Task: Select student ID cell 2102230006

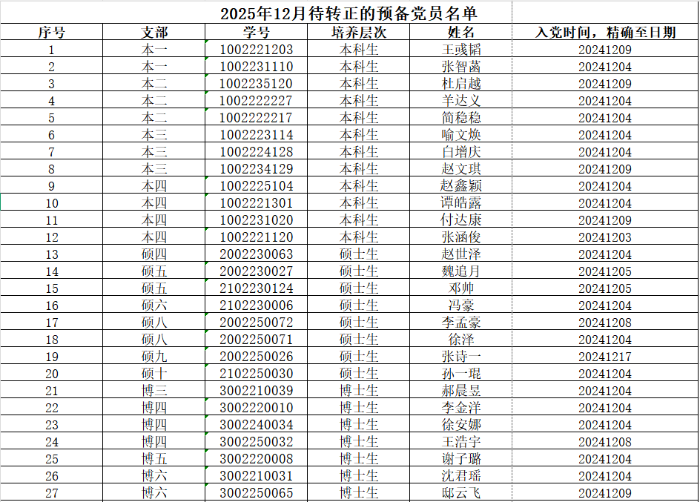Action: [256, 305]
